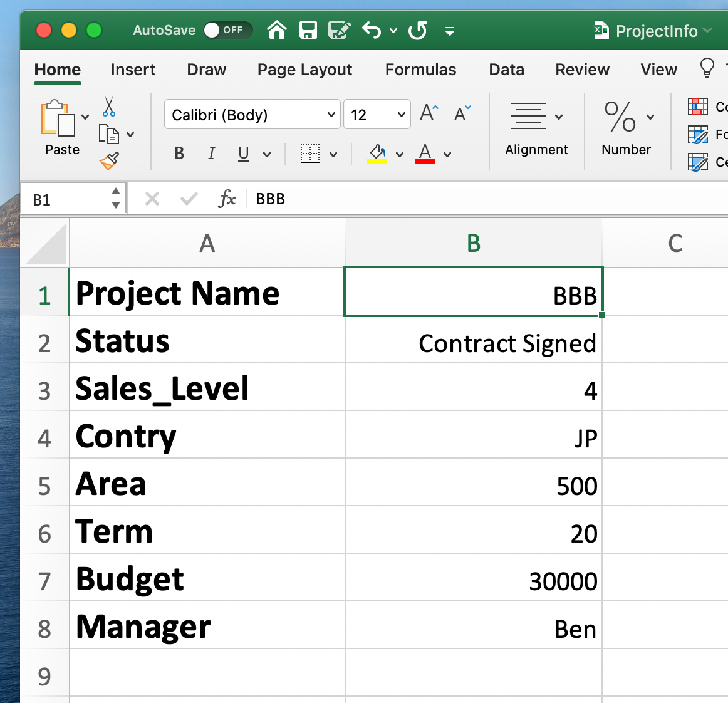Select column A header
This screenshot has width=728, height=703.
[207, 243]
